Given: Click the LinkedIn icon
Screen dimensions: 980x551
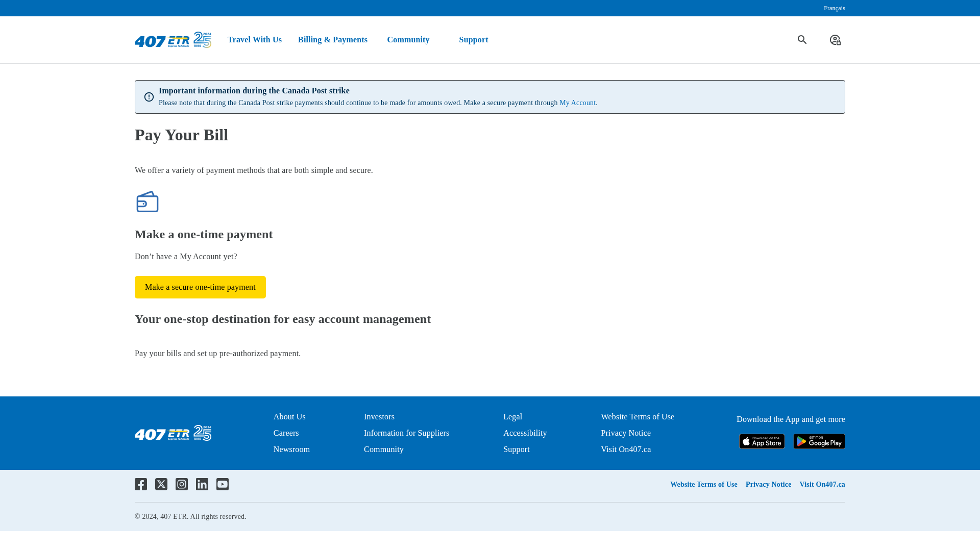Looking at the screenshot, I should click(202, 484).
